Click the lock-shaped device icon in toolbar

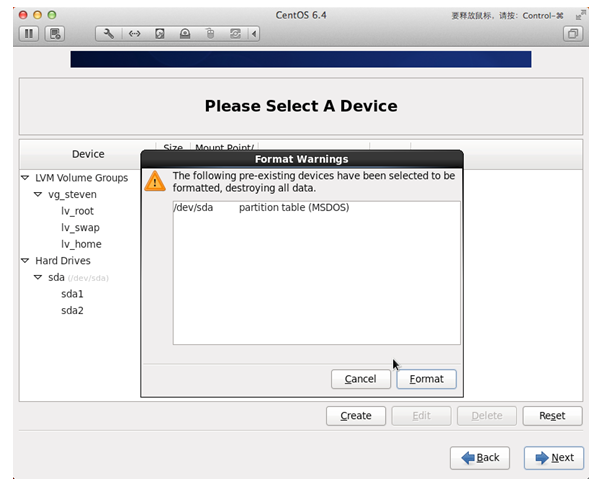(x=185, y=34)
